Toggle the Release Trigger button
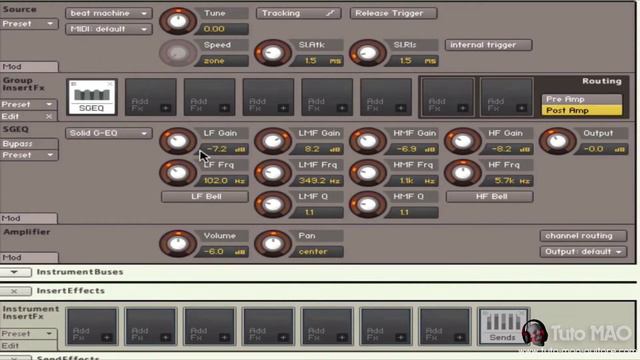The height and width of the screenshot is (360, 640). tap(393, 13)
